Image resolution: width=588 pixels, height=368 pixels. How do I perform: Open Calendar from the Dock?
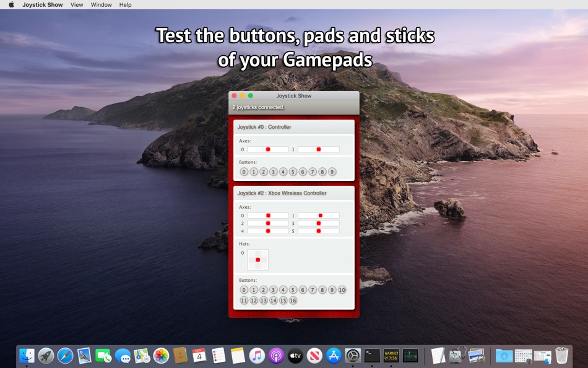click(199, 355)
